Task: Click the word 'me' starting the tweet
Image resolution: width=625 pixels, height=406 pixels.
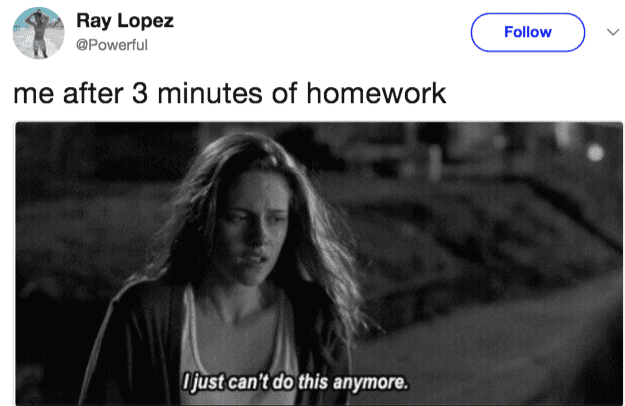Action: coord(33,96)
